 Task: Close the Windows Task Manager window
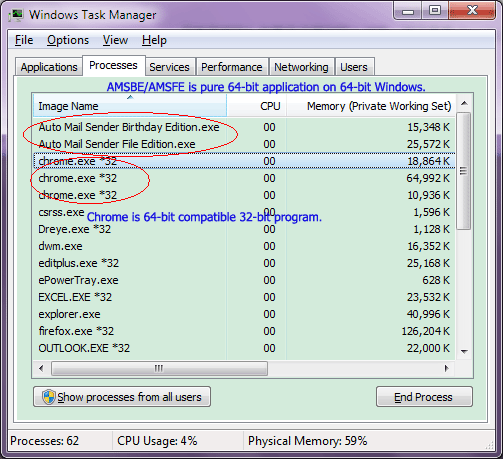pyautogui.click(x=472, y=11)
